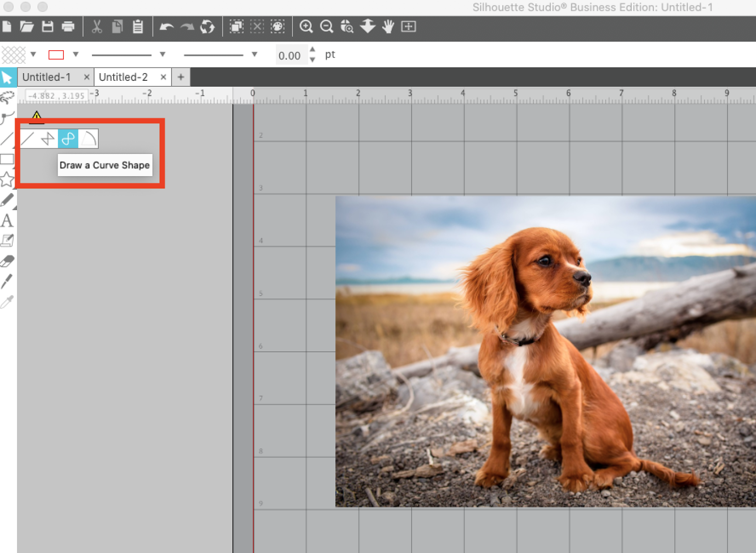This screenshot has width=756, height=553.
Task: Enable the Pan Using Mouse tool
Action: click(388, 27)
